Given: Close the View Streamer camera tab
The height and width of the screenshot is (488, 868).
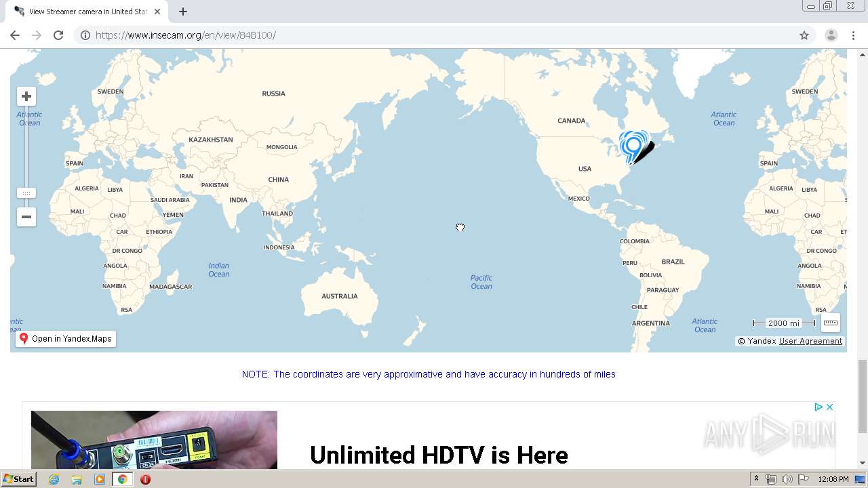Looking at the screenshot, I should [x=158, y=12].
